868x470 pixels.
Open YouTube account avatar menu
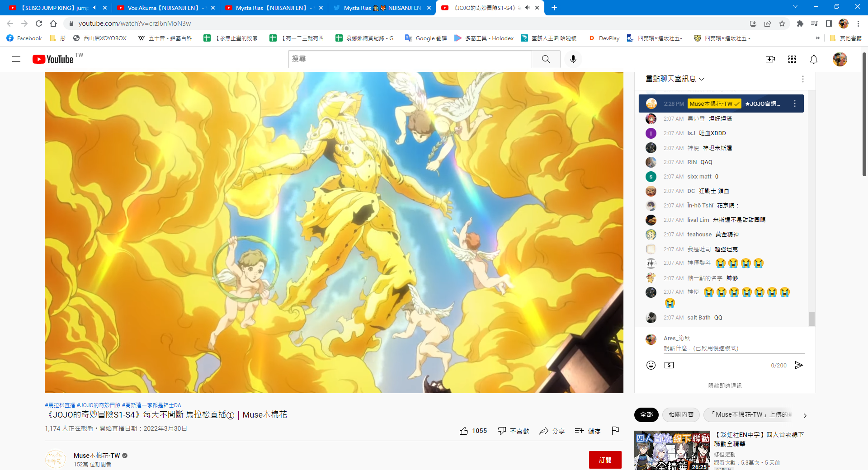[x=840, y=59]
